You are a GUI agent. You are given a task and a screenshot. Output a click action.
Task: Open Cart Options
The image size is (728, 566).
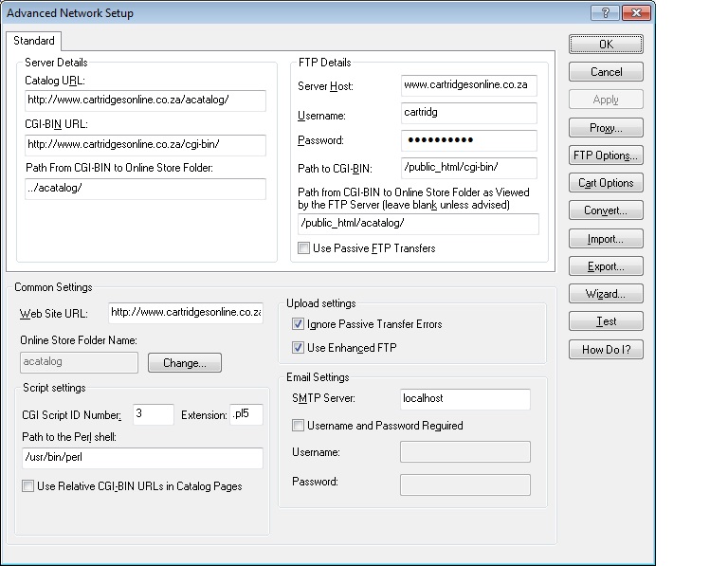pos(606,183)
